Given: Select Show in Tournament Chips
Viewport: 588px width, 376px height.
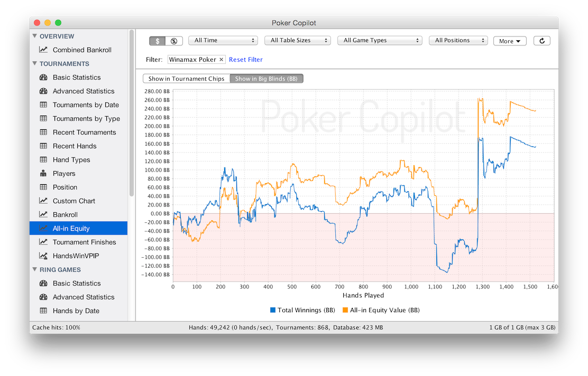Looking at the screenshot, I should (186, 79).
